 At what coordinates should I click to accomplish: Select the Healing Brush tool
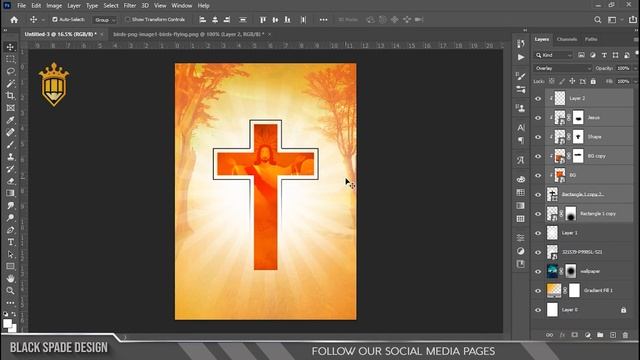click(11, 132)
